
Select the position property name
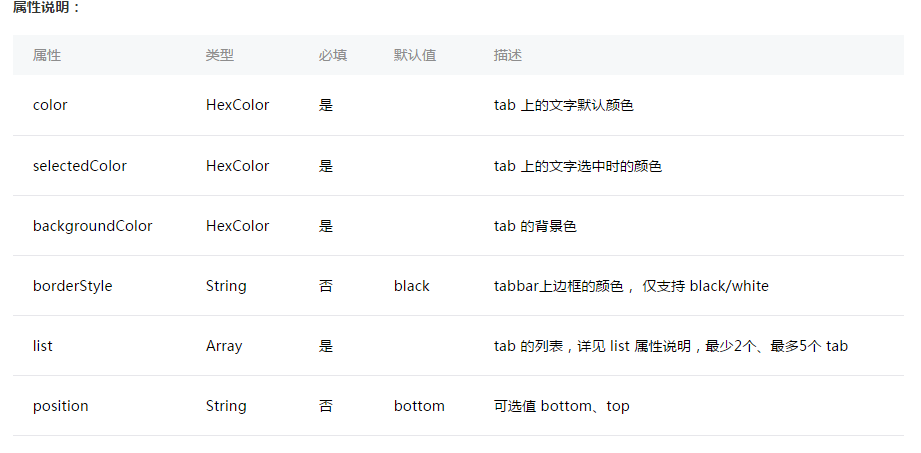click(x=60, y=406)
